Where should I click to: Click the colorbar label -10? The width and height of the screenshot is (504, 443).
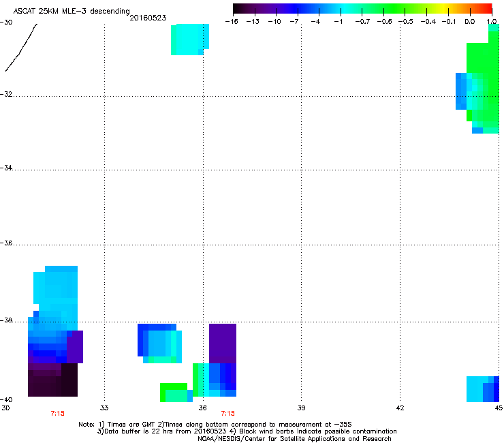pos(274,22)
